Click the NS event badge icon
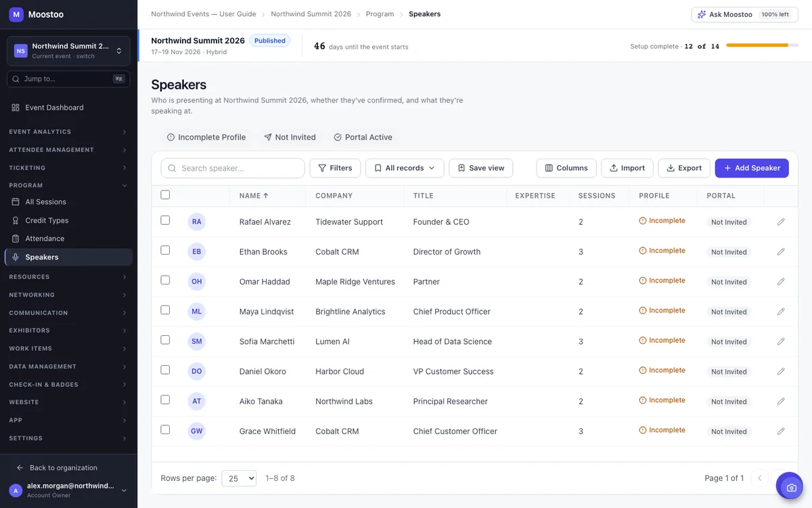This screenshot has width=812, height=508. click(21, 51)
